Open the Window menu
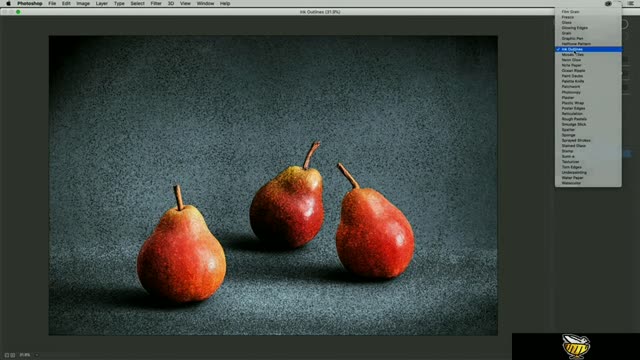Viewport: 640px width, 360px height. pos(205,3)
